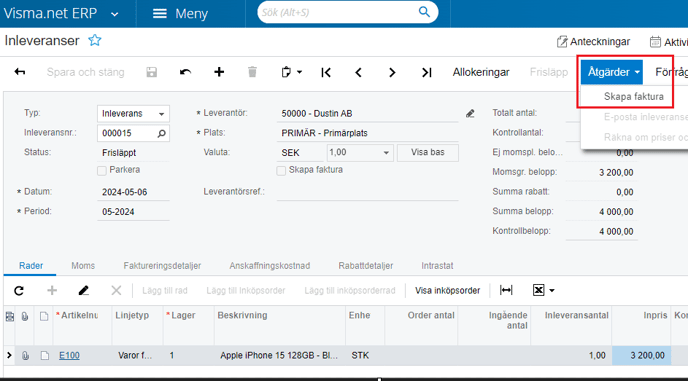Add new record with the plus icon
688x381 pixels.
click(219, 72)
